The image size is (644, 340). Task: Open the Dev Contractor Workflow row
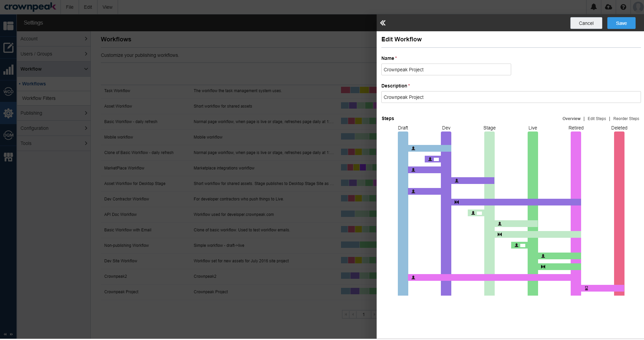239,199
